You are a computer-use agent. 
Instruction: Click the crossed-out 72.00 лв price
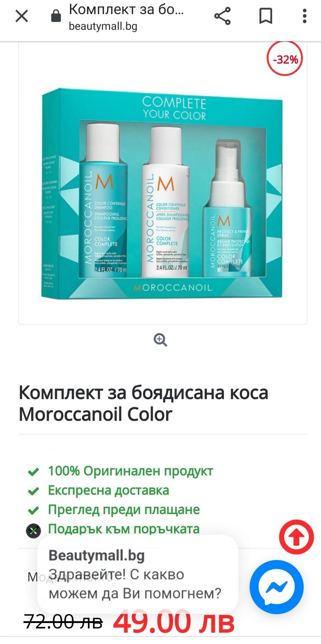point(63,622)
